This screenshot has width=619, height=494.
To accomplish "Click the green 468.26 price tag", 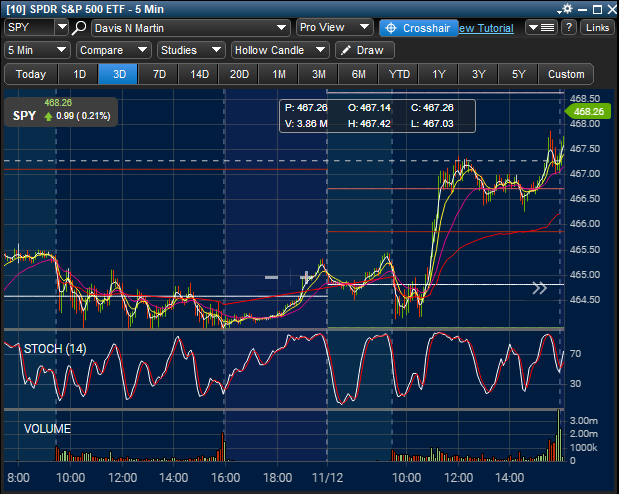I will click(587, 111).
